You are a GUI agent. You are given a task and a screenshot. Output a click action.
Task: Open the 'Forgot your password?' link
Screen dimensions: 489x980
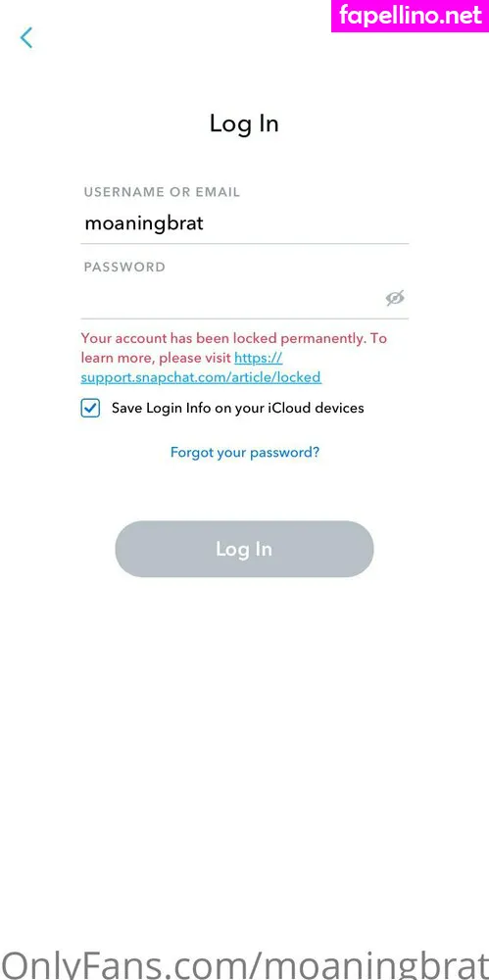click(x=245, y=452)
